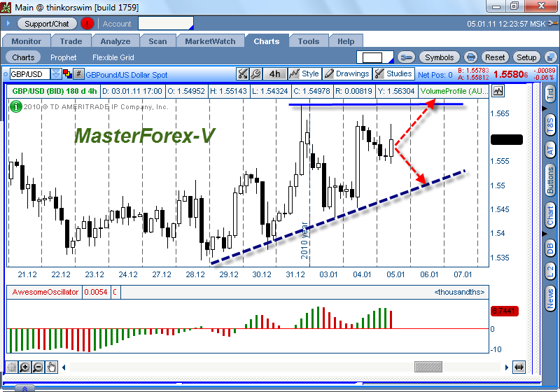Expand the panel using the bottom double chevron
The image size is (560, 392).
[x=24, y=388]
